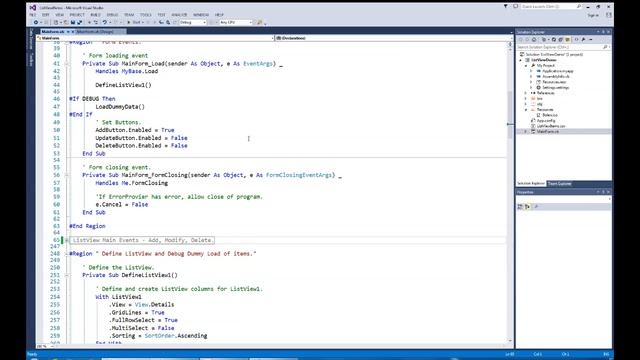
Task: Open the BUILD menu
Action: click(96, 15)
